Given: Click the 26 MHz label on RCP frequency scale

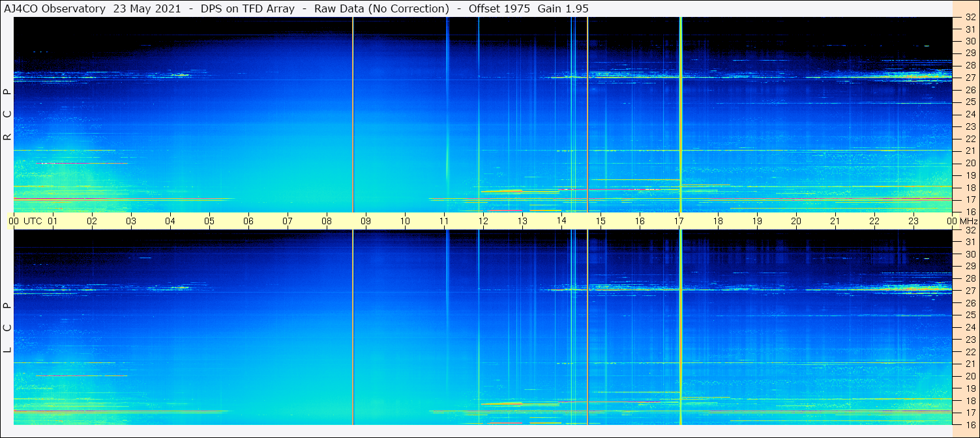Looking at the screenshot, I should [970, 90].
